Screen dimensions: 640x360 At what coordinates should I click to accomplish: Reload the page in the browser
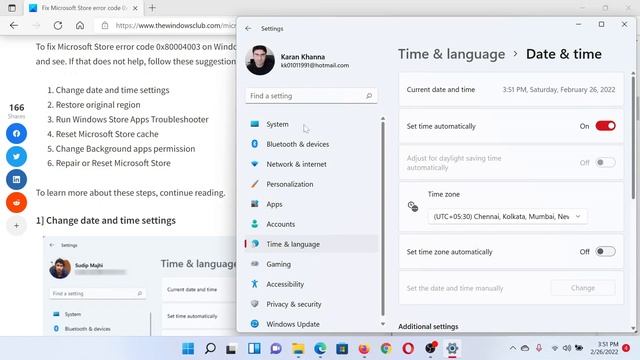tap(58, 25)
